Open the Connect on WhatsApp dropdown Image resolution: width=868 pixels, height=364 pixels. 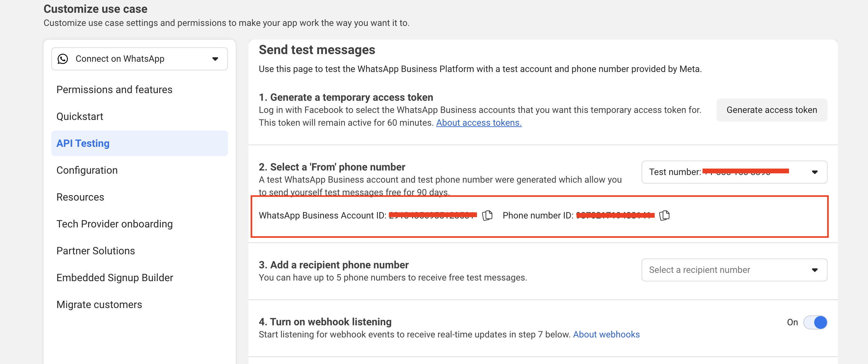[x=140, y=59]
